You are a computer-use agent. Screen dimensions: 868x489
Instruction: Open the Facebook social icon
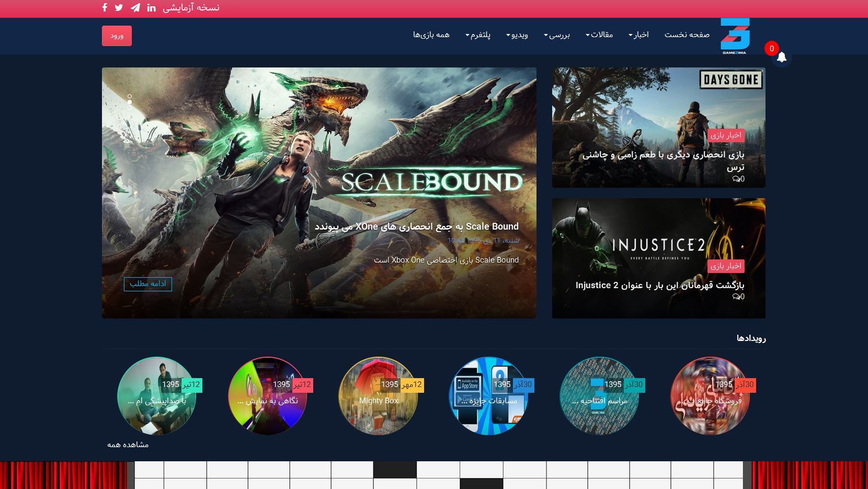(105, 7)
